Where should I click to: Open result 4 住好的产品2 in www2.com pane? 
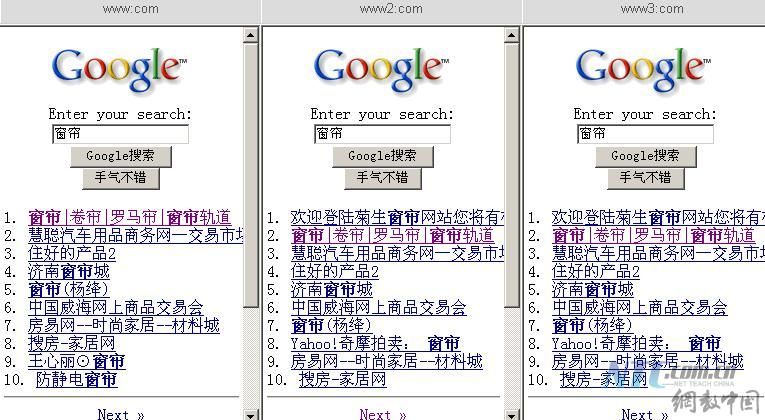[335, 272]
